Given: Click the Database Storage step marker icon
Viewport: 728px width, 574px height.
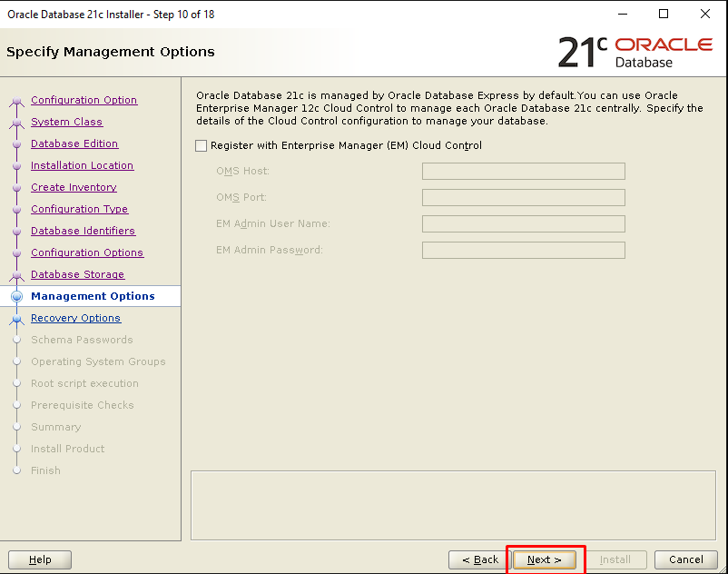Looking at the screenshot, I should pyautogui.click(x=16, y=275).
